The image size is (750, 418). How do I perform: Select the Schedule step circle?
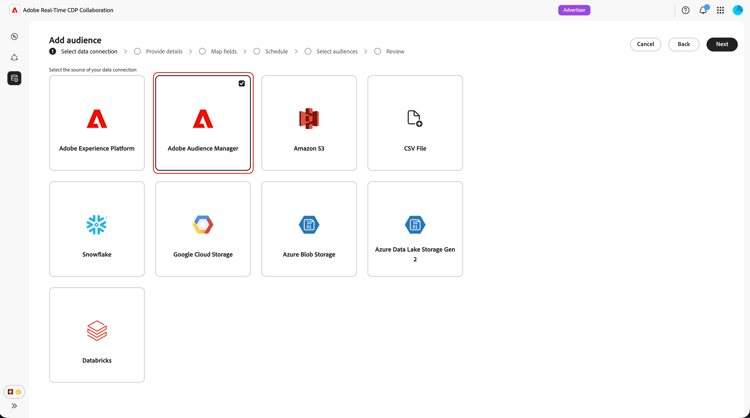coord(257,51)
